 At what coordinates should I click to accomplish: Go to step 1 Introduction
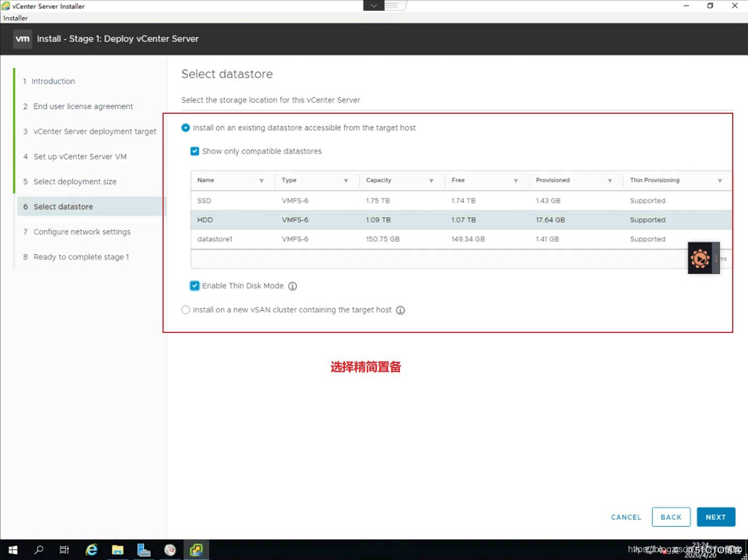pyautogui.click(x=49, y=81)
